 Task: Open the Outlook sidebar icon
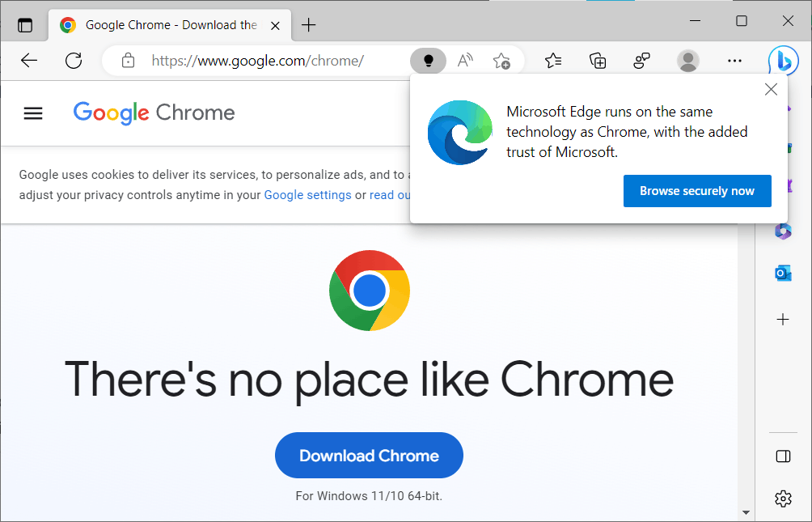[782, 273]
